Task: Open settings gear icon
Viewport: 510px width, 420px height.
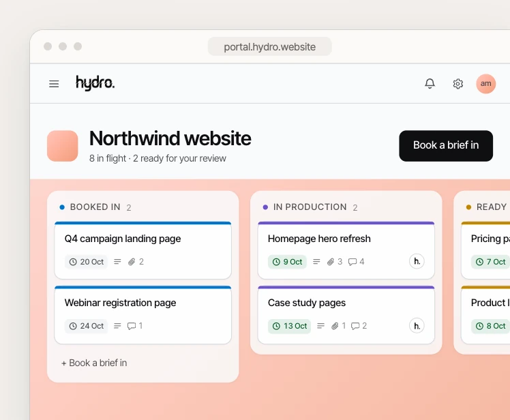Action: coord(458,84)
